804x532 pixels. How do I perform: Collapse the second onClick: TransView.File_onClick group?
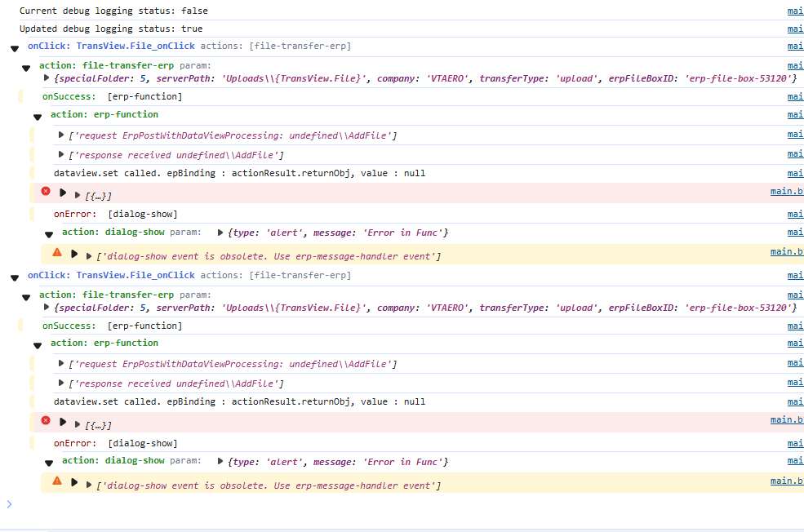(x=15, y=277)
